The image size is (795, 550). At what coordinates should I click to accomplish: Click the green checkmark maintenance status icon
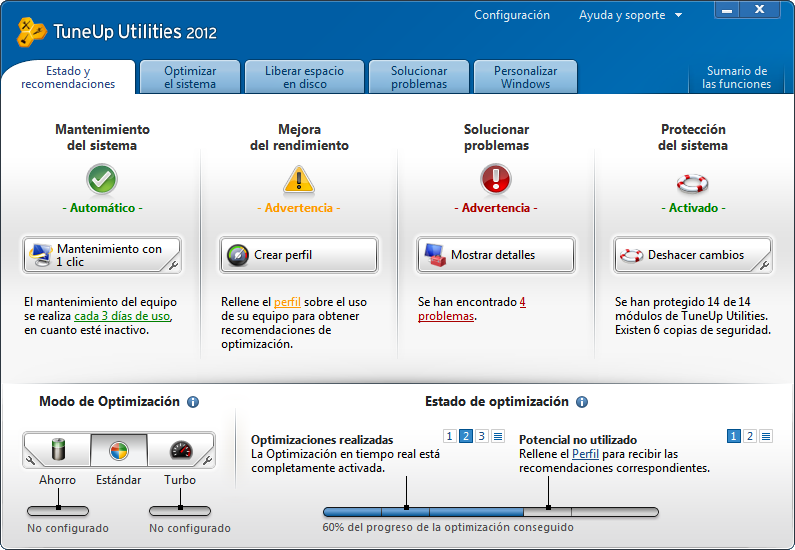(102, 179)
